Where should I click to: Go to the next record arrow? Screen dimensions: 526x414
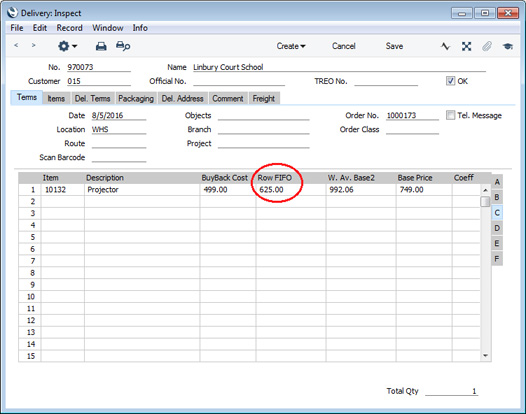[x=33, y=45]
